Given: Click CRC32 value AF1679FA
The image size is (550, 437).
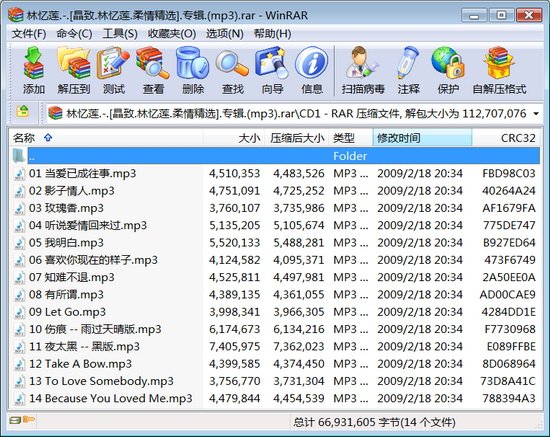Looking at the screenshot, I should point(509,208).
